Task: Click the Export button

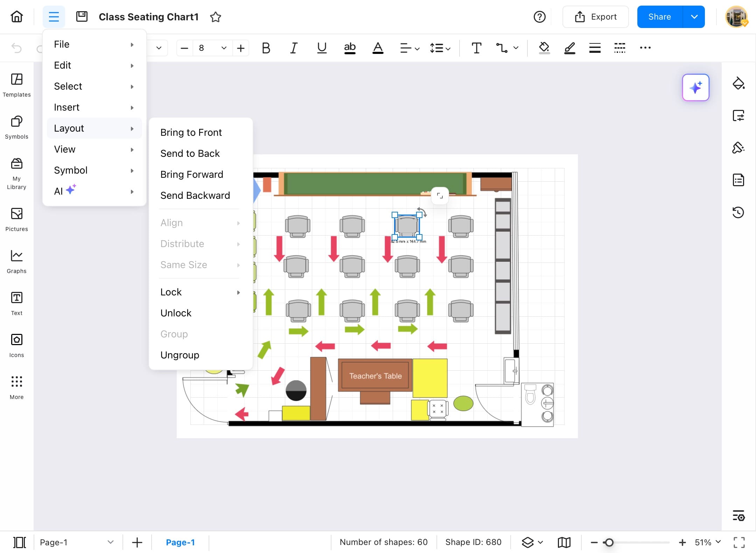Action: [x=595, y=16]
